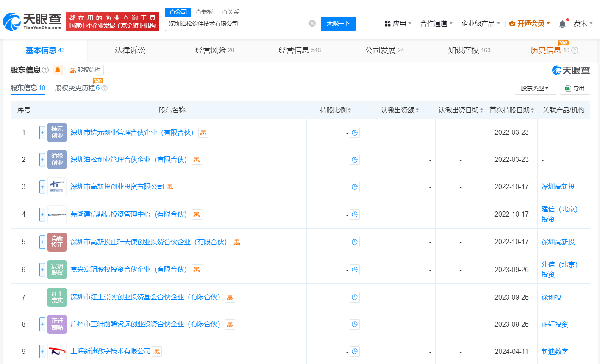
Task: Open link 上海新迪数字技术有限公司
Action: pos(111,351)
